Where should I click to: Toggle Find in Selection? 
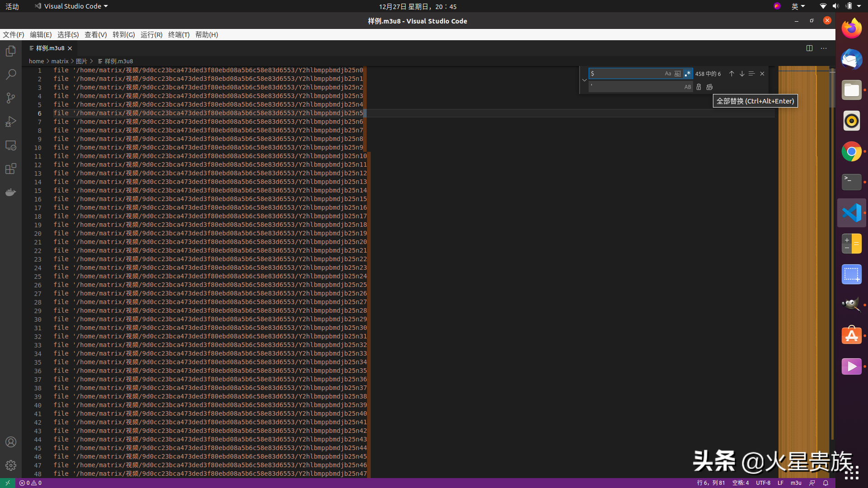pos(752,74)
